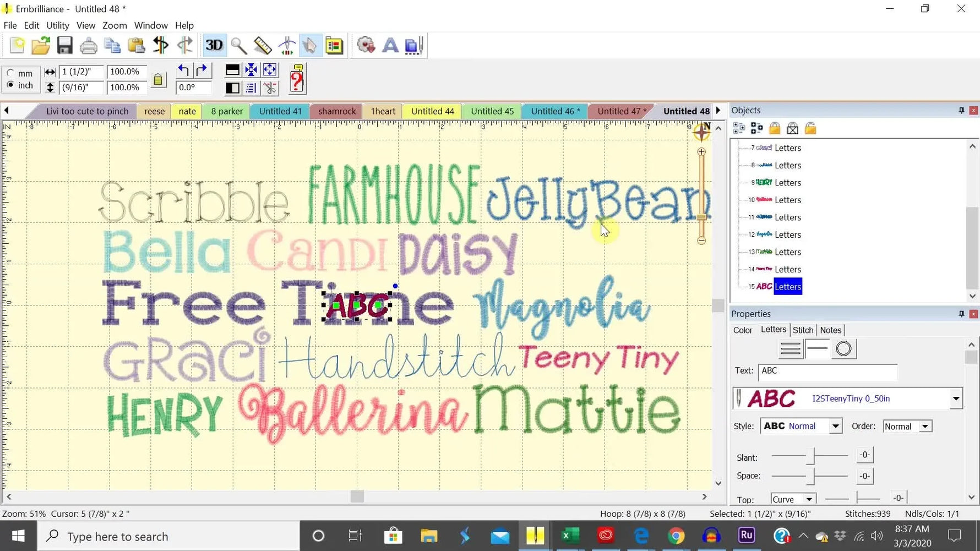
Task: Choose the circle text layout button
Action: click(843, 349)
